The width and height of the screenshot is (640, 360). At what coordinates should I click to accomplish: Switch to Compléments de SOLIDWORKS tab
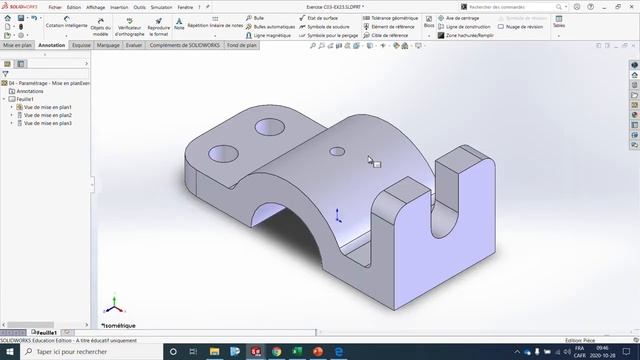pos(184,45)
